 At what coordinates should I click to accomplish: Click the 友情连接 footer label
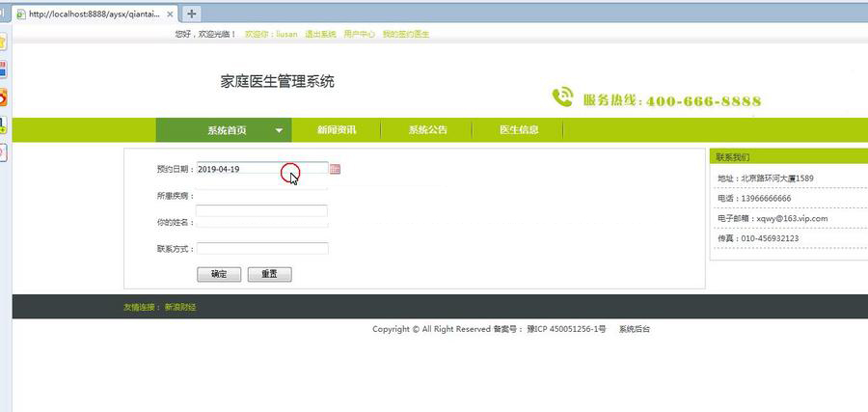[142, 307]
